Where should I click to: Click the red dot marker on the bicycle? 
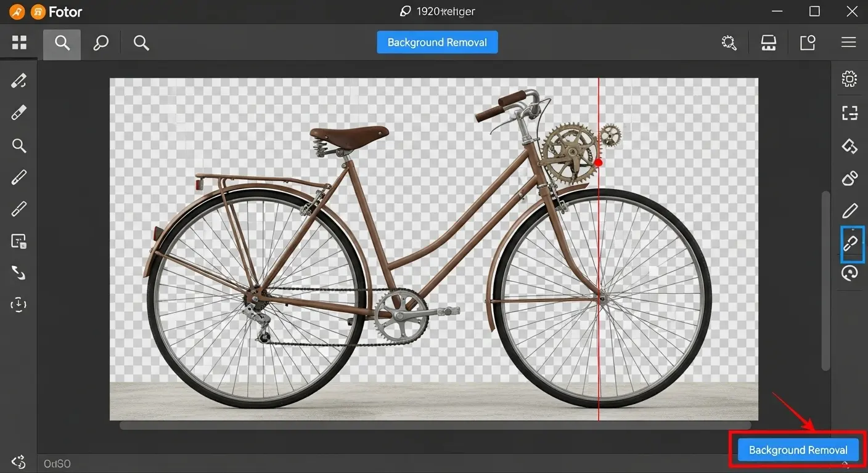[598, 163]
